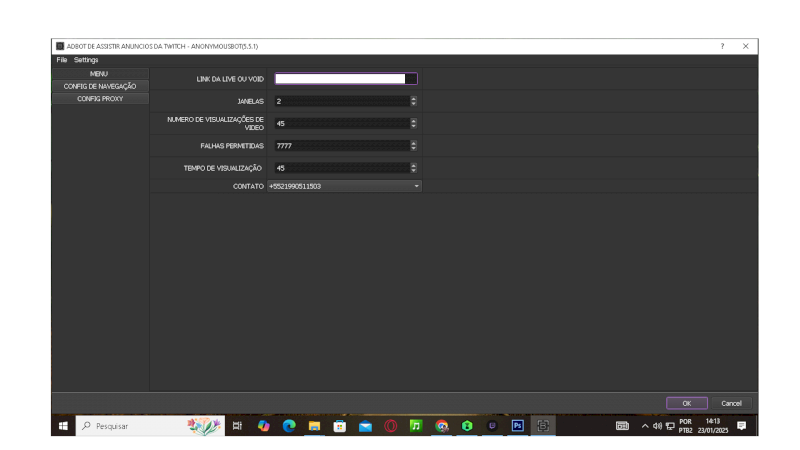Screen dimensions: 800x450
Task: Click the Pesquisar taskbar search box
Action: (x=151, y=426)
